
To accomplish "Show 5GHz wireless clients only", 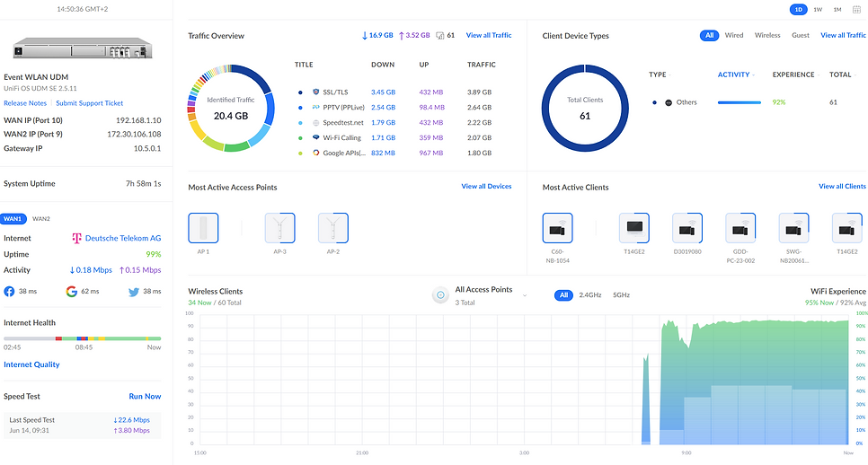I will (621, 295).
